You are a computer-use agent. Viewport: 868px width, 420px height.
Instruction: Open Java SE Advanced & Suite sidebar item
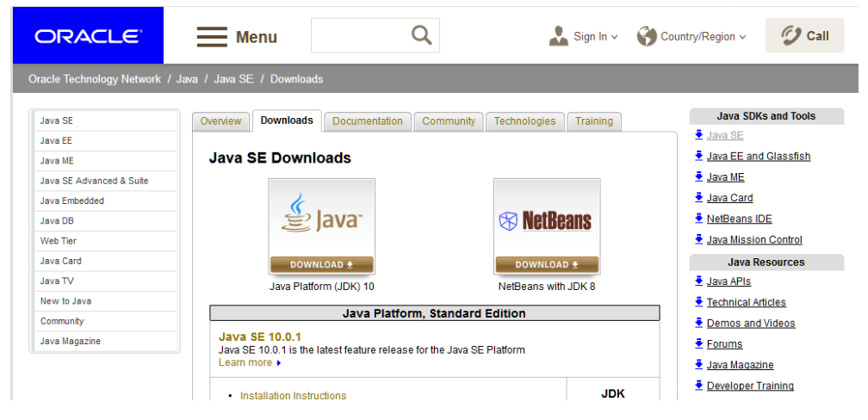click(x=106, y=181)
